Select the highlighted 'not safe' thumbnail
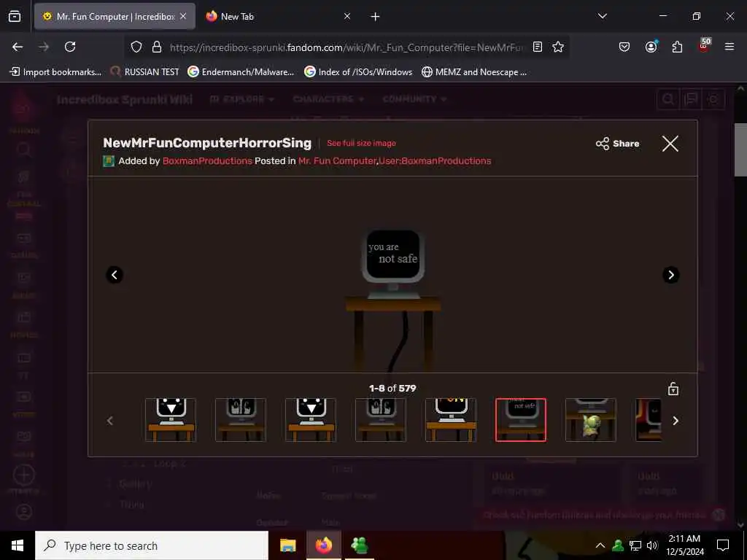Screen dimensions: 747x560 [521, 420]
